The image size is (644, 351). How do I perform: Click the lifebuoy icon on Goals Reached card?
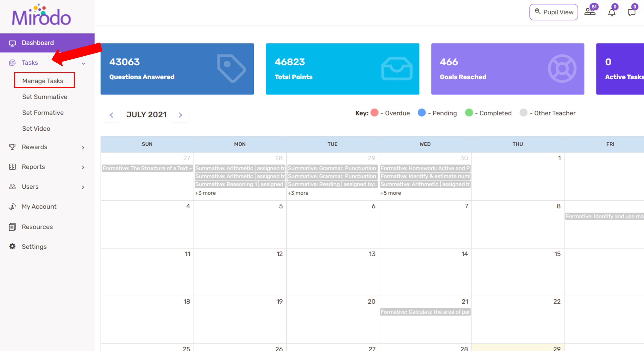[x=562, y=68]
